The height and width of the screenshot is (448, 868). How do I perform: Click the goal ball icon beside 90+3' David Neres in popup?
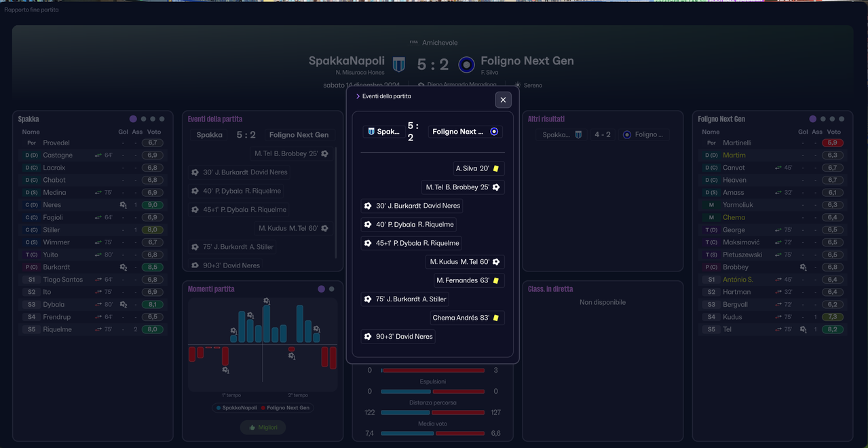click(368, 337)
